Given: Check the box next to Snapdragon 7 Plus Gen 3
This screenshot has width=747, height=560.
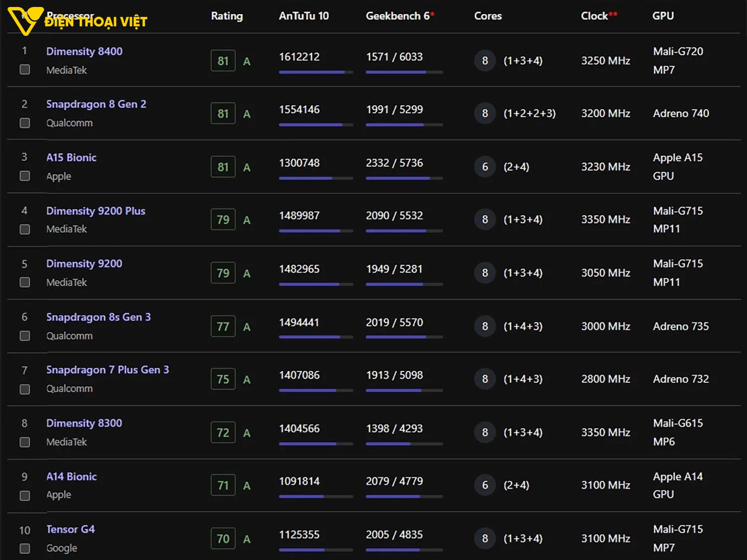Looking at the screenshot, I should 25,389.
